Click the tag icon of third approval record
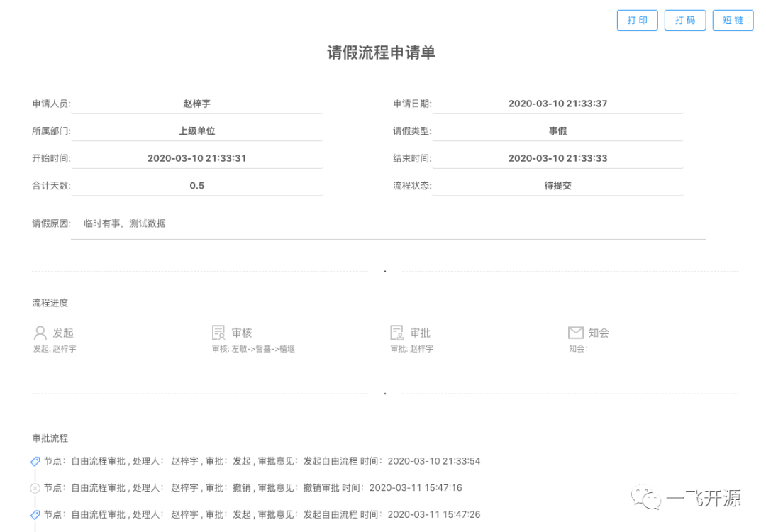Viewport: 766px width, 532px height. tap(35, 514)
